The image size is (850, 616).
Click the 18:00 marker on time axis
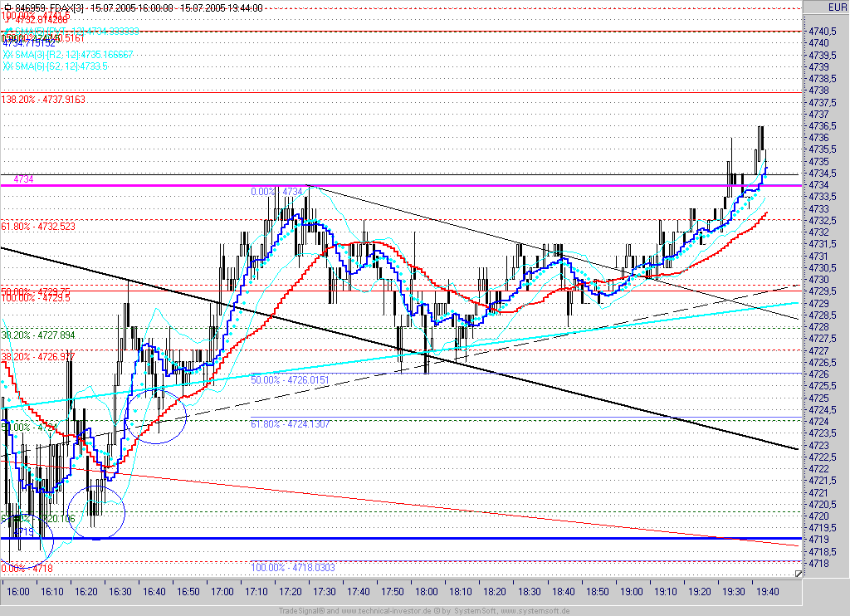[427, 592]
